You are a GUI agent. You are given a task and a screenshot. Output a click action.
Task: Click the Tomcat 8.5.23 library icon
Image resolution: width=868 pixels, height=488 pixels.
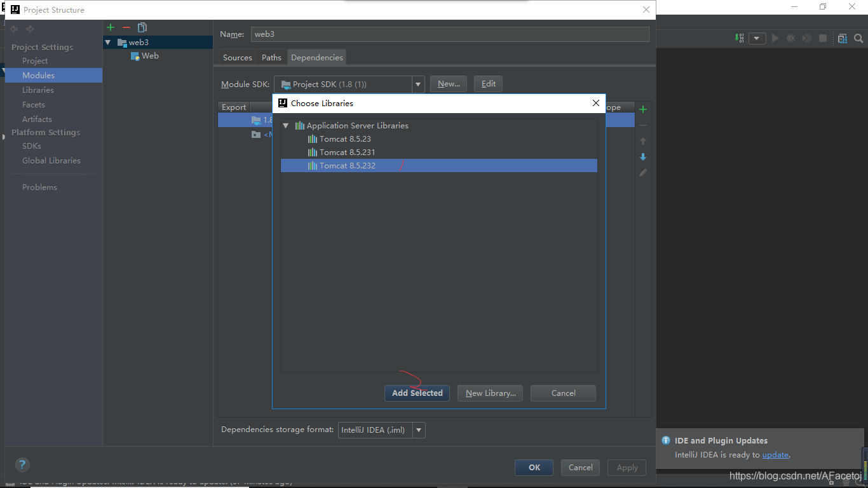(x=312, y=139)
